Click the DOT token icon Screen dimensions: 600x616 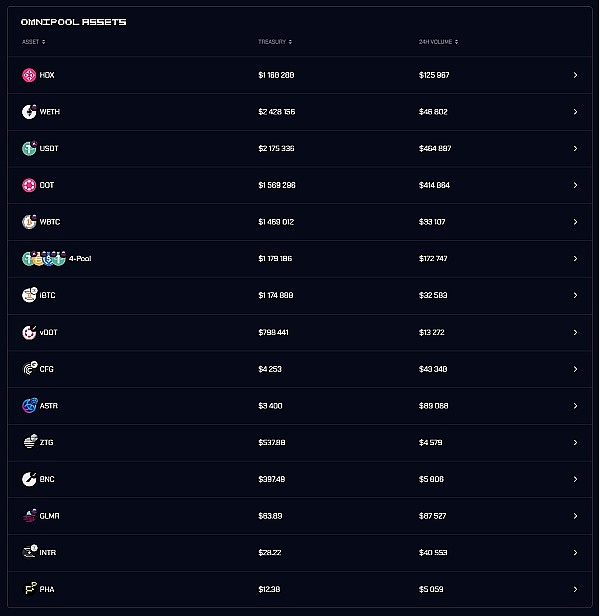pyautogui.click(x=29, y=185)
